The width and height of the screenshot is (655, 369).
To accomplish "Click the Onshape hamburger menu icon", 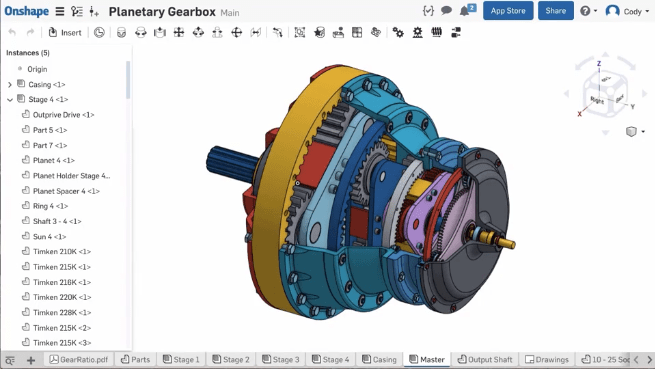I will (x=60, y=11).
